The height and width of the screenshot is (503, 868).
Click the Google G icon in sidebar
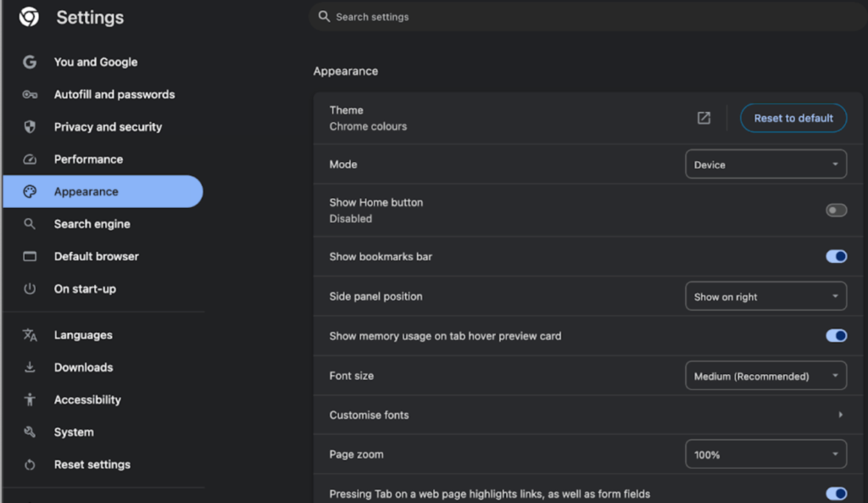click(30, 62)
